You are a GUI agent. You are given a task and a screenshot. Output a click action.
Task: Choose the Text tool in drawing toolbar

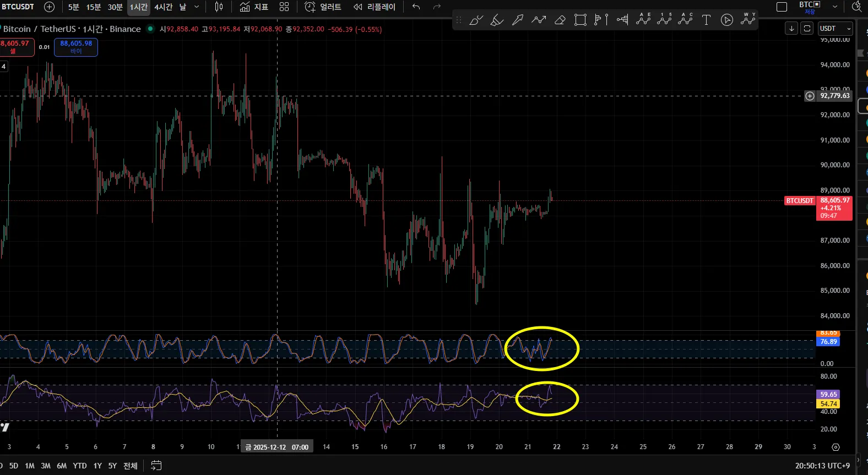[706, 20]
